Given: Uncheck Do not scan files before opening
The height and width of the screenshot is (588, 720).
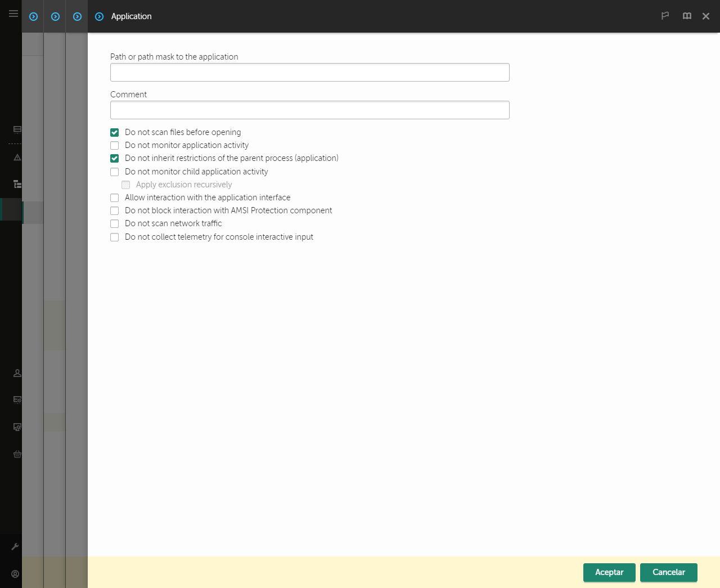Looking at the screenshot, I should point(115,132).
